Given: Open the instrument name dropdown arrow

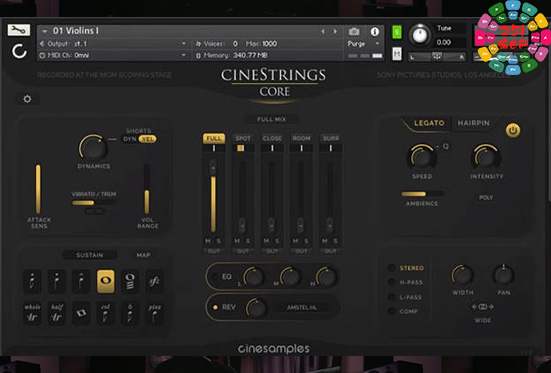Looking at the screenshot, I should [45, 31].
